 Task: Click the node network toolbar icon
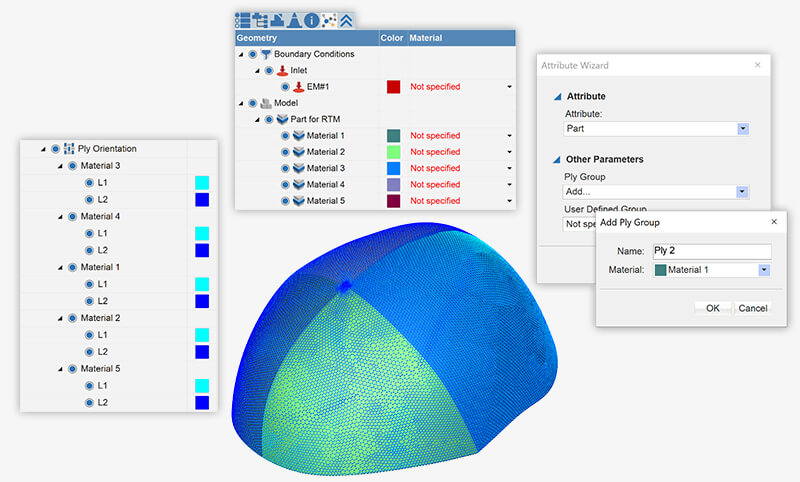tap(328, 19)
